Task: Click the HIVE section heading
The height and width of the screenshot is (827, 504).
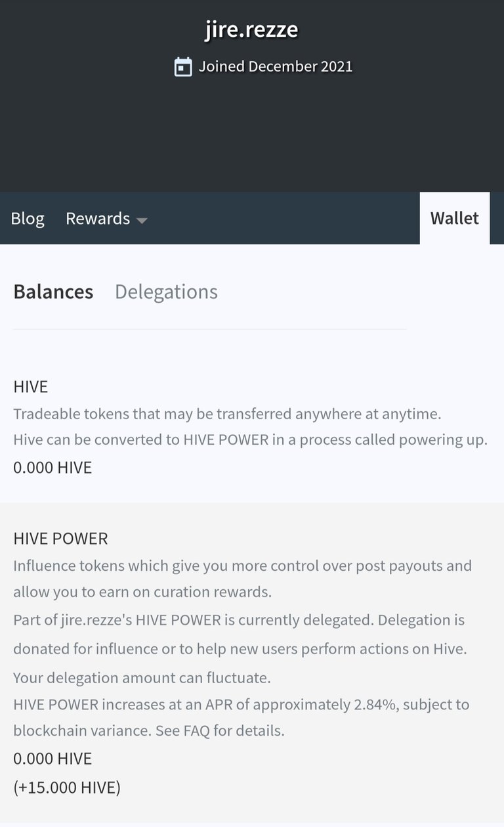Action: (x=31, y=386)
